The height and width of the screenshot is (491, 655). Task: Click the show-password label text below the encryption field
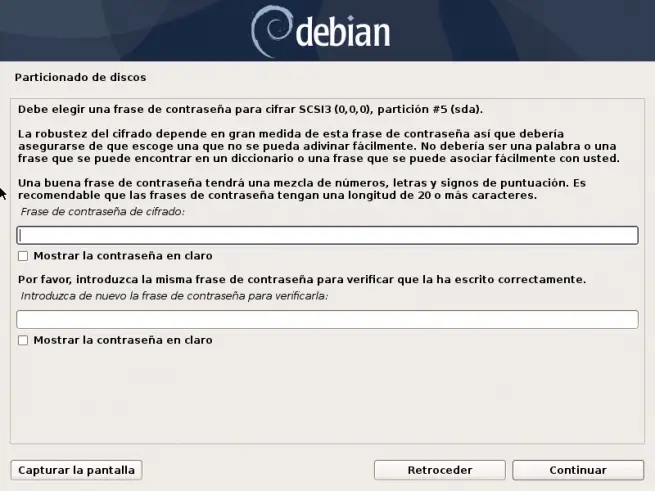(123, 256)
